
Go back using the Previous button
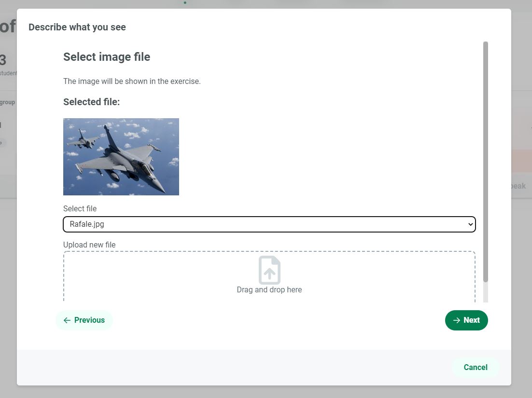tap(84, 320)
